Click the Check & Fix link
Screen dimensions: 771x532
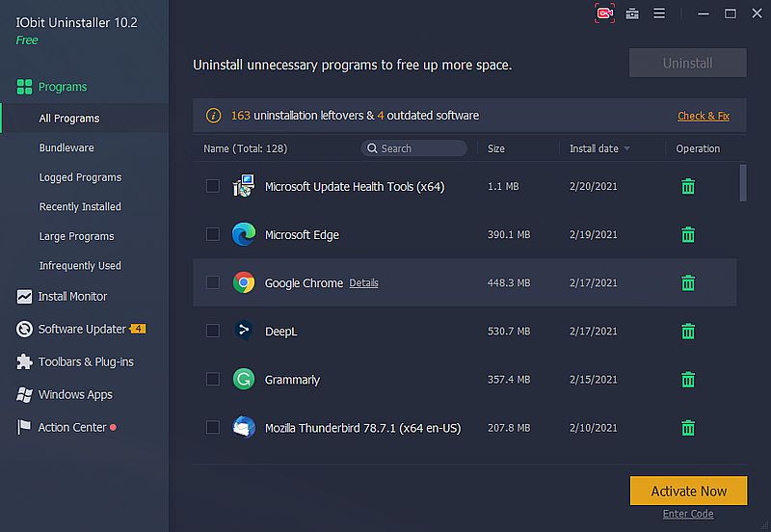pos(704,116)
